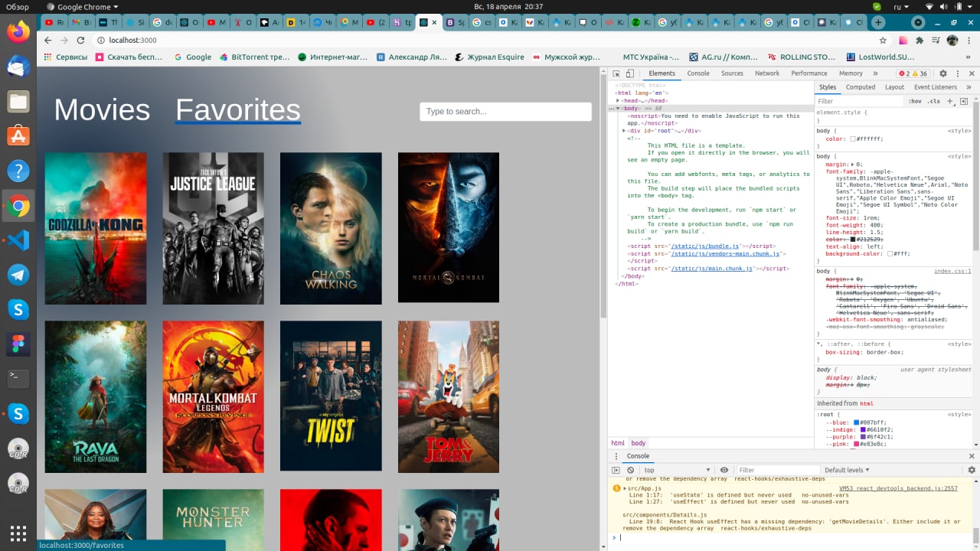This screenshot has height=551, width=980.
Task: Open console settings gear
Action: 972,470
